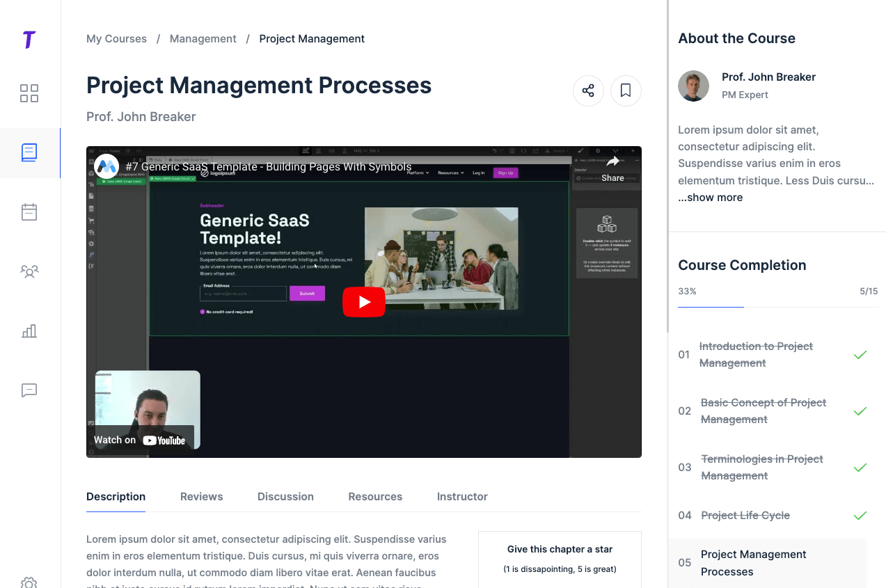Open the settings gear at sidebar bottom
This screenshot has height=588, width=886.
tap(29, 582)
